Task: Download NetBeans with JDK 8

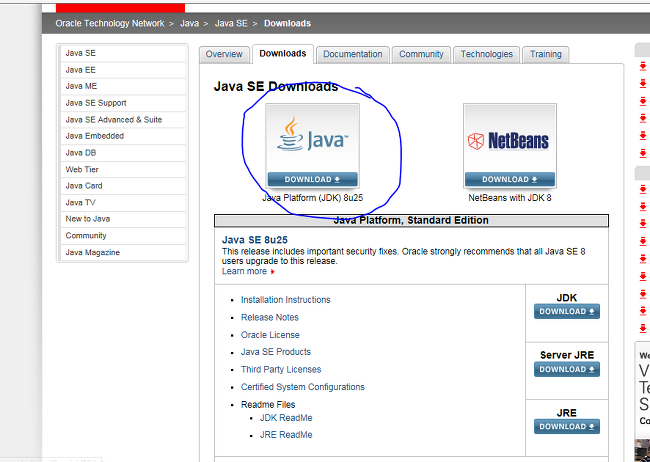Action: [510, 180]
